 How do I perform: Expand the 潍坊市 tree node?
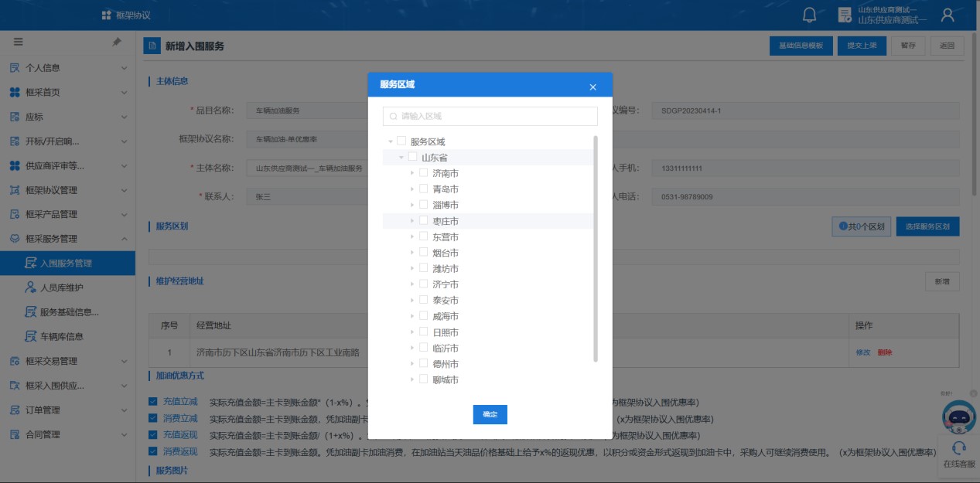click(x=412, y=268)
